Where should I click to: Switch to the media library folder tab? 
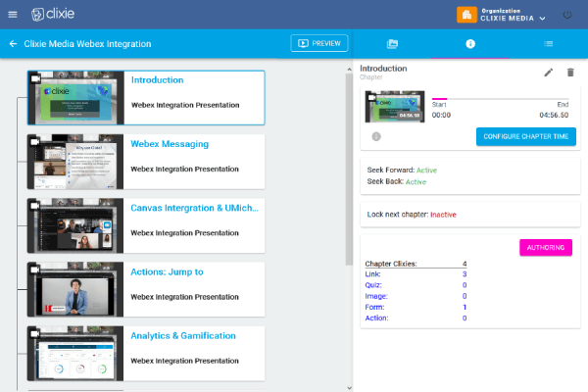pos(392,44)
